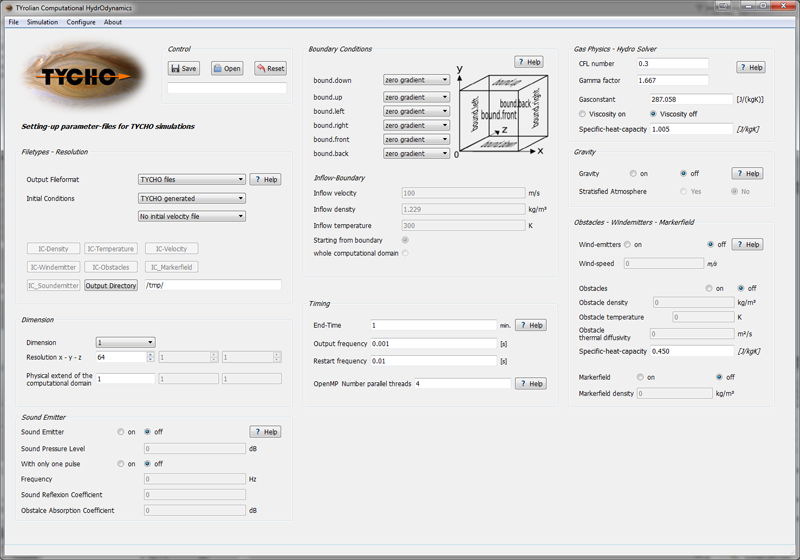Open Help for Boundary Conditions
The height and width of the screenshot is (560, 800).
pyautogui.click(x=529, y=62)
